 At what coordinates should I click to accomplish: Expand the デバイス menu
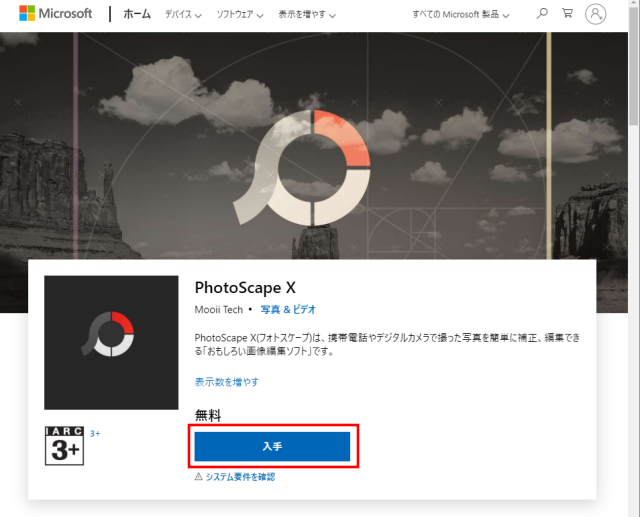click(183, 15)
